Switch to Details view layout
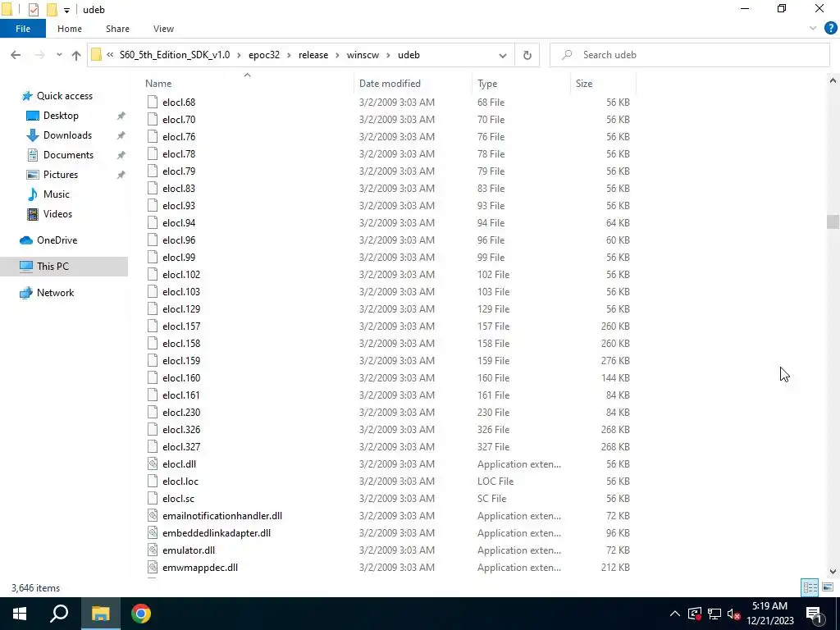Image resolution: width=840 pixels, height=630 pixels. point(810,587)
